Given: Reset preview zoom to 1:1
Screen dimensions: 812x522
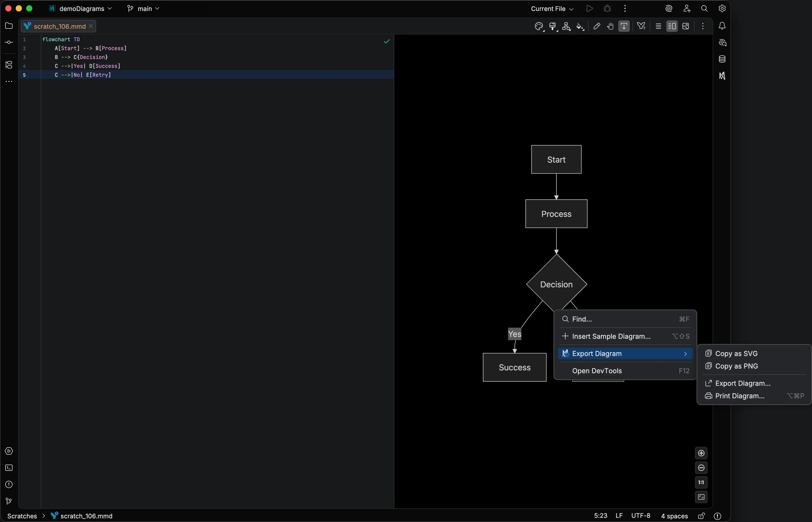Looking at the screenshot, I should (x=702, y=482).
